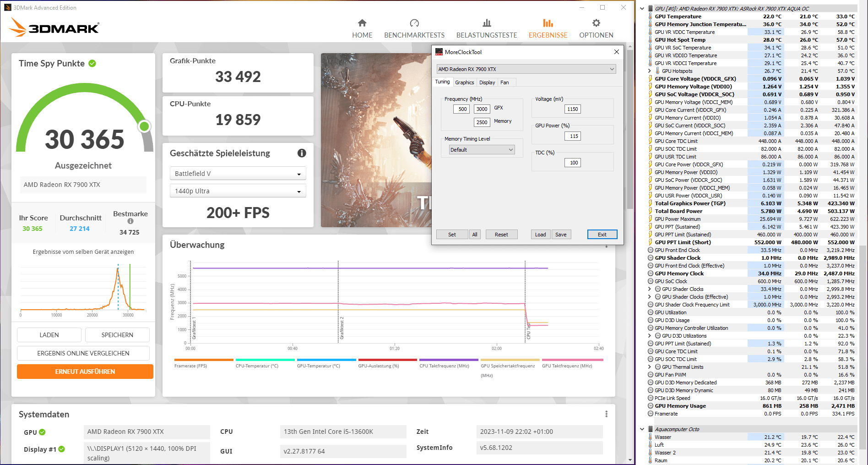
Task: Click the Total Board Power lightning icon
Action: 650,211
